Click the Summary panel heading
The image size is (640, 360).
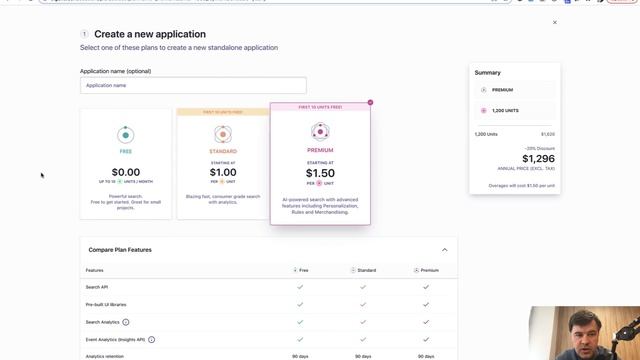click(x=487, y=73)
